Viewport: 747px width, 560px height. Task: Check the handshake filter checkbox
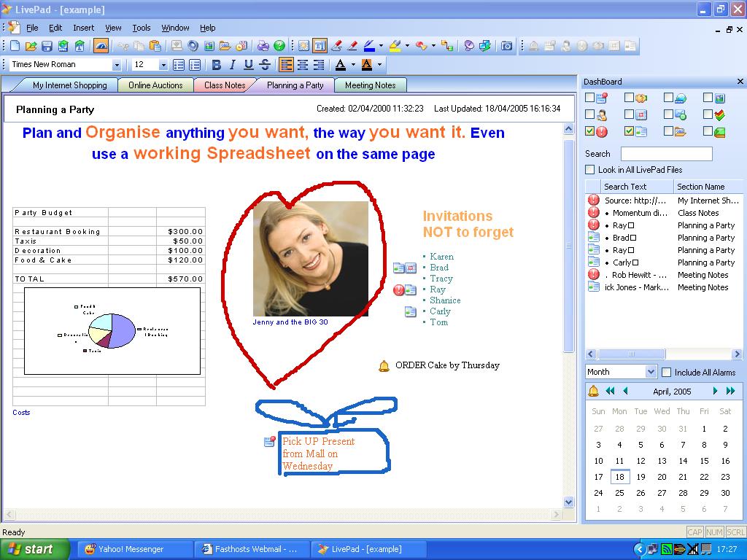click(630, 97)
